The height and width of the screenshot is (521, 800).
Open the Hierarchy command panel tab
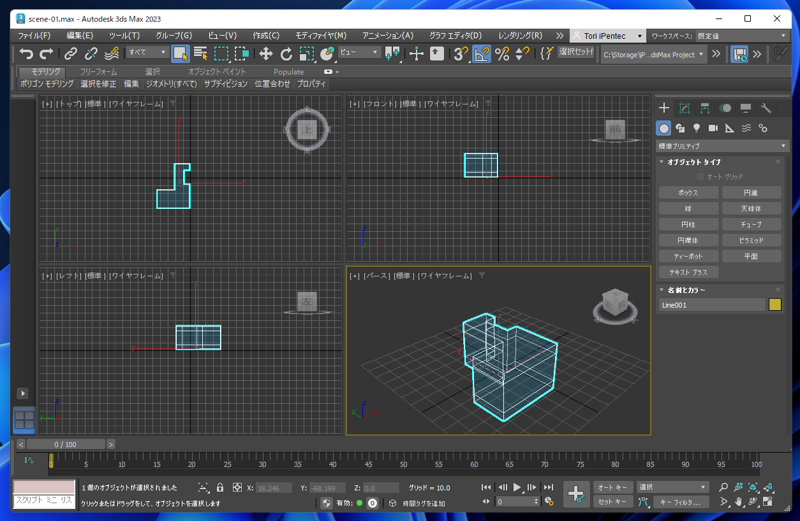705,108
